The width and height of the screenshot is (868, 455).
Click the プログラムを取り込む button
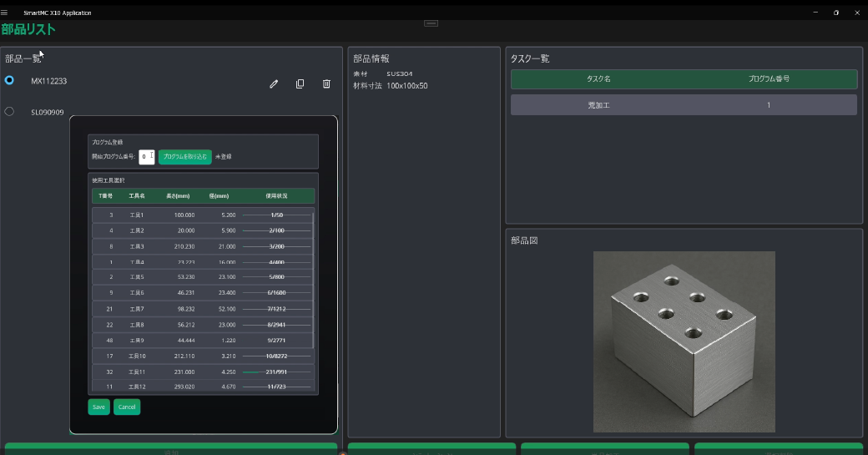point(184,157)
